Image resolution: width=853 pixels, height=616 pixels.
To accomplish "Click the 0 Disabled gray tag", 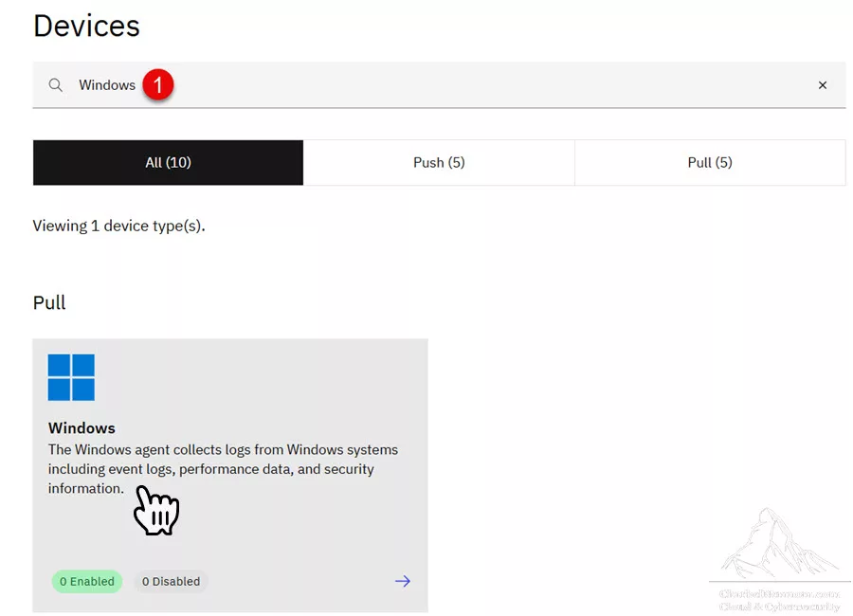I will tap(171, 581).
